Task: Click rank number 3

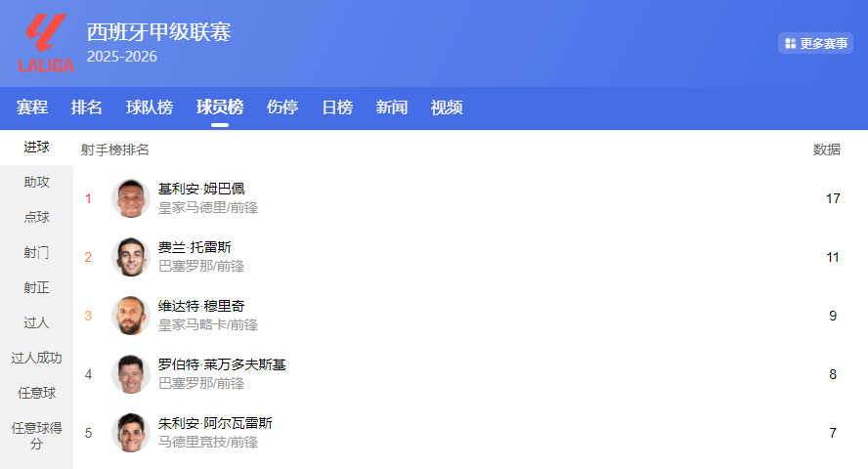Action: 88,316
